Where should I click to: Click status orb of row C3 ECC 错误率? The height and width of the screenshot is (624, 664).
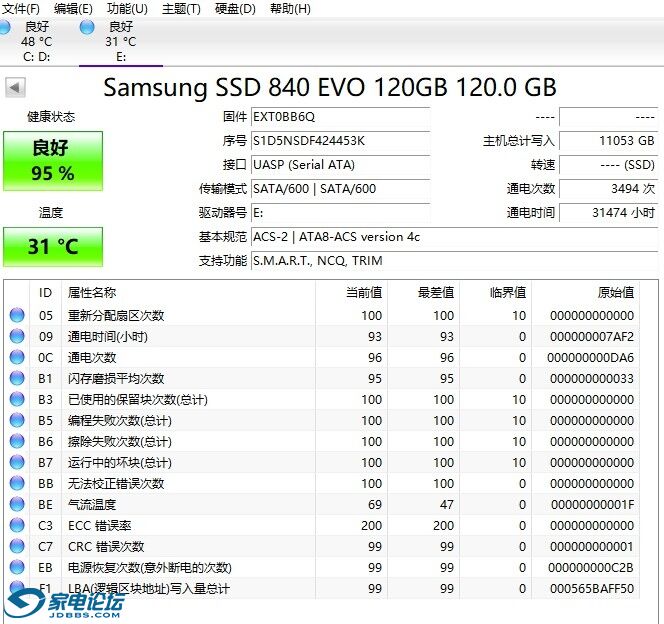coord(17,525)
